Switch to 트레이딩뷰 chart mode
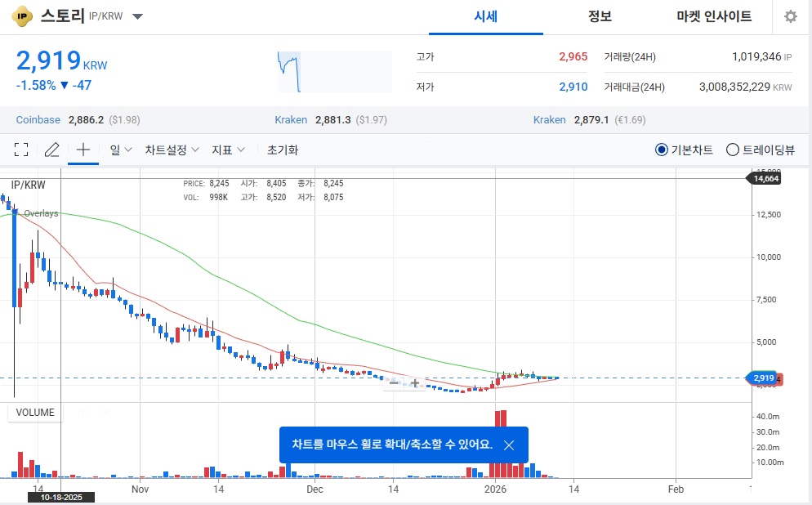812x505 pixels. point(732,150)
